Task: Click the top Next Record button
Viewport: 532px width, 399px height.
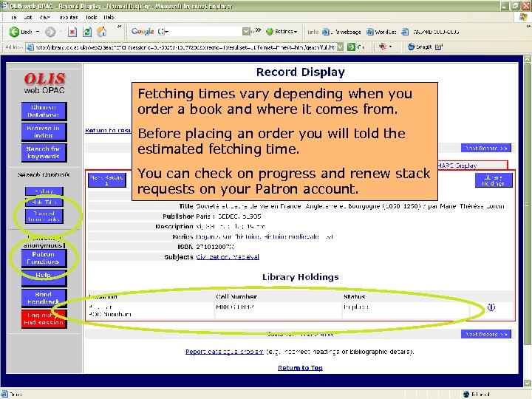Action: click(486, 149)
